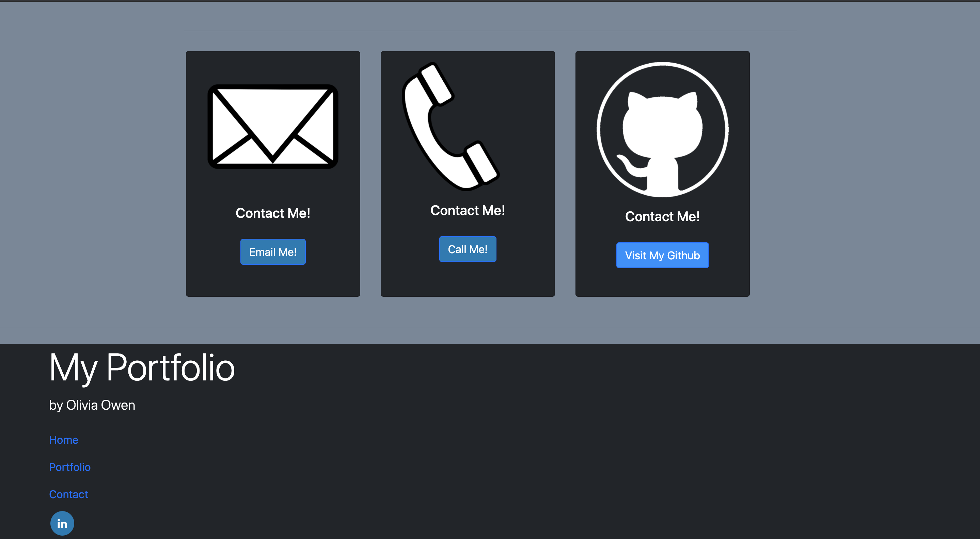Click blank card space below Call Me! button
980x539 pixels.
point(468,279)
